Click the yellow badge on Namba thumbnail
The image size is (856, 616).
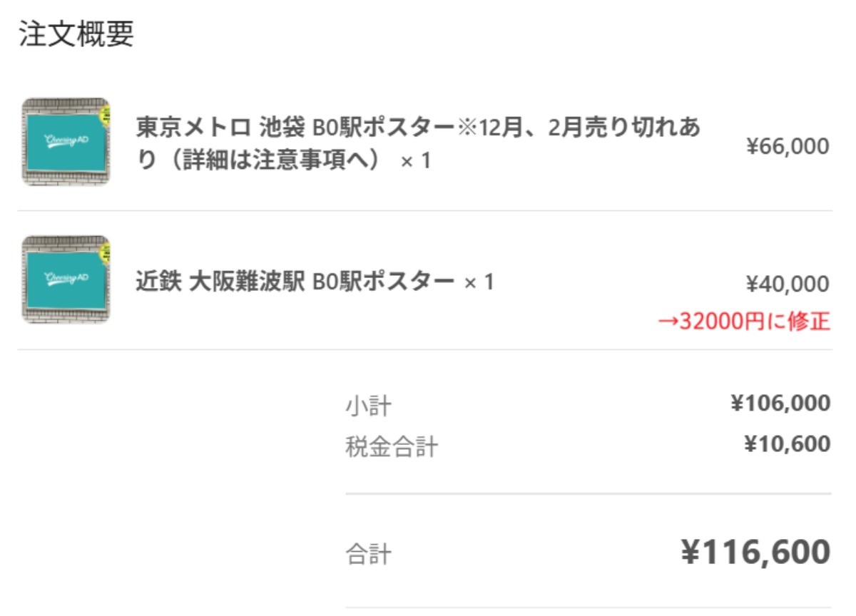point(104,252)
